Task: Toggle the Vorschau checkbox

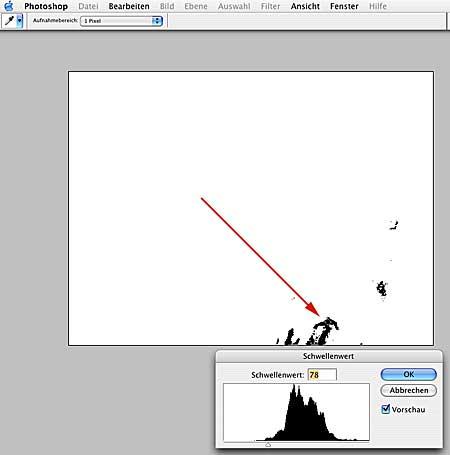Action: [386, 409]
